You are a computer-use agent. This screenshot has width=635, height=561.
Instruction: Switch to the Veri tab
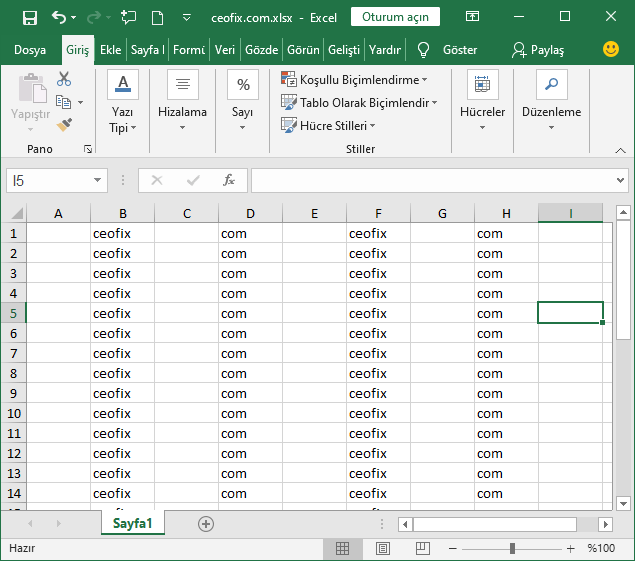pyautogui.click(x=225, y=50)
